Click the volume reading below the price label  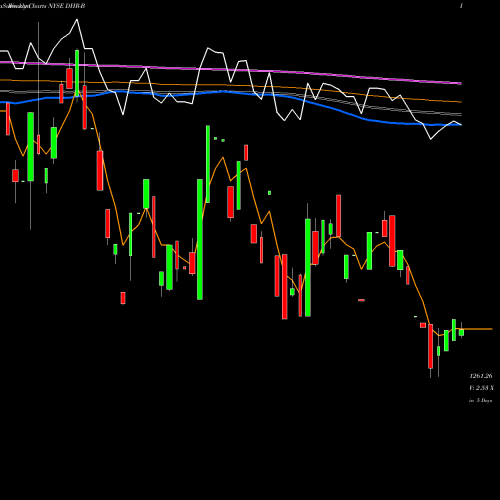(x=481, y=388)
